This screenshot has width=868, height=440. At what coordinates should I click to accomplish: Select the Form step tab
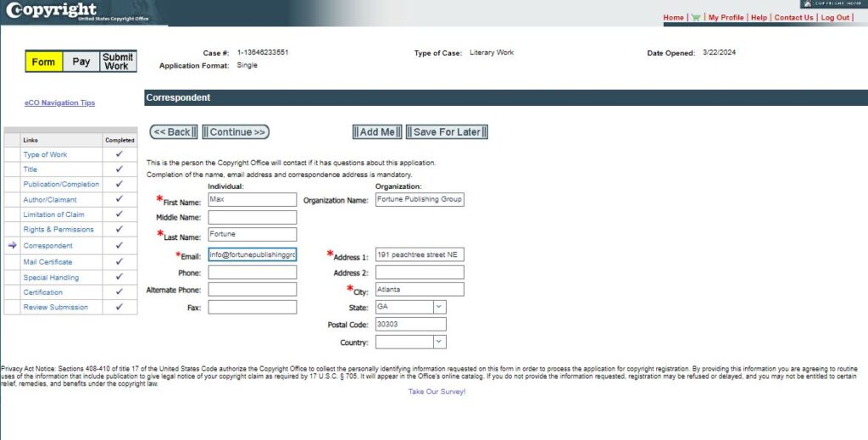pos(44,61)
